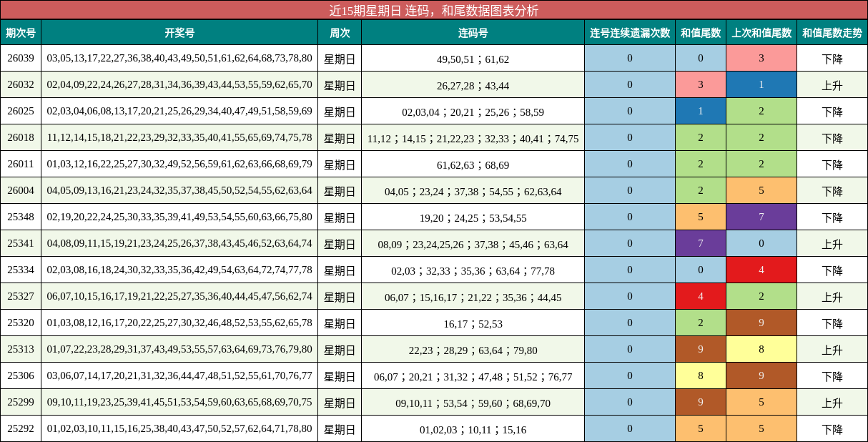
Task: Click the 上次和值尾数 column header
Action: [761, 32]
